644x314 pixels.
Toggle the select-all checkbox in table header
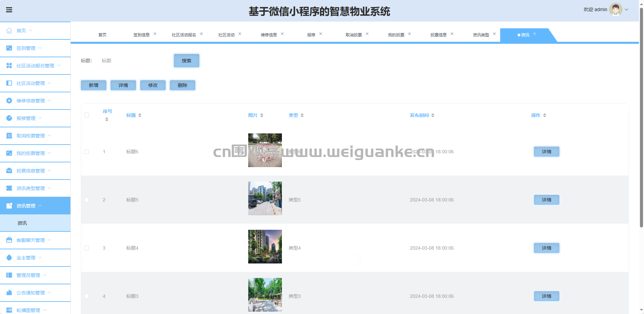[87, 115]
